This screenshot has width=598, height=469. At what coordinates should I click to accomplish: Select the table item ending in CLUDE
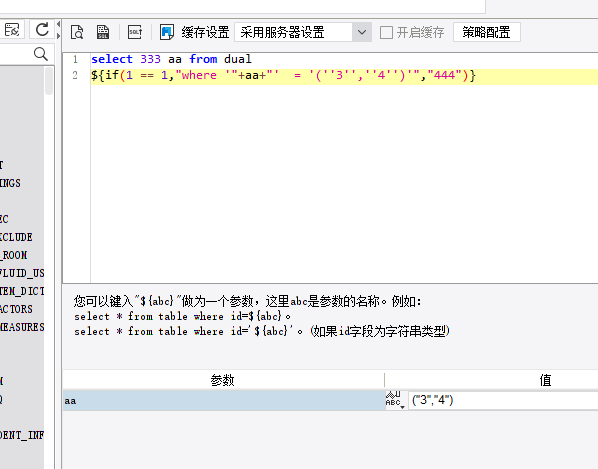(x=16, y=237)
